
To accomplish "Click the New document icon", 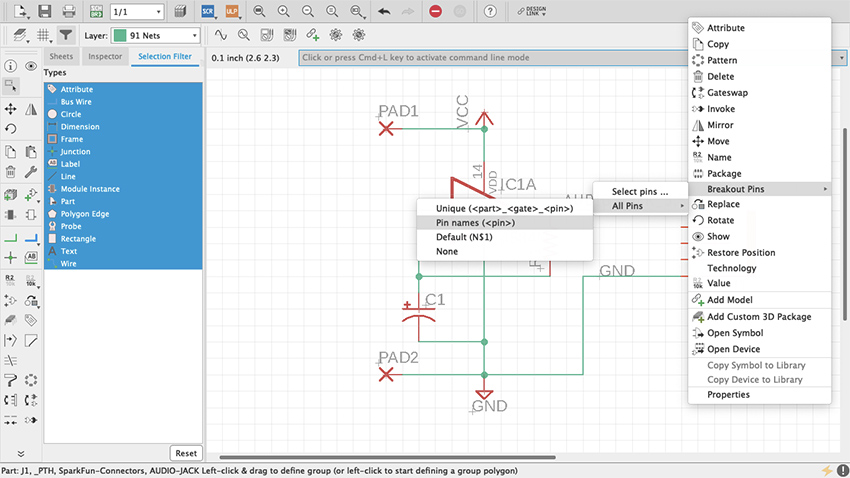I will (20, 11).
